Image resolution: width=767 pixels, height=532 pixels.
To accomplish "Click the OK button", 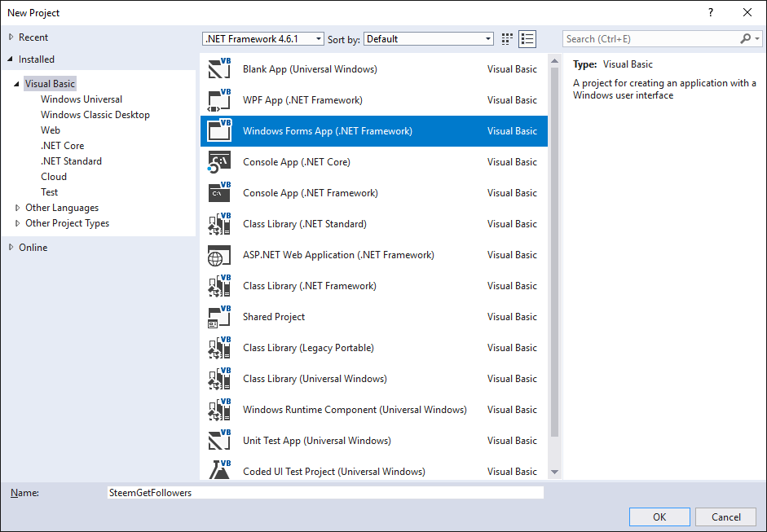I will pos(659,517).
